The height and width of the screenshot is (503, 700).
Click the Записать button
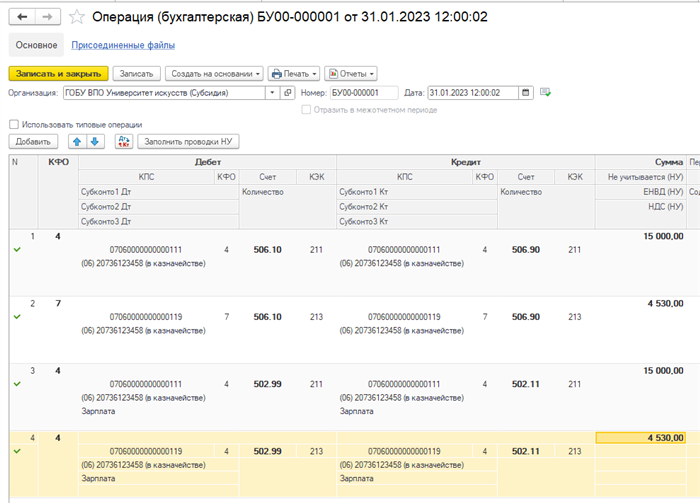(x=136, y=74)
